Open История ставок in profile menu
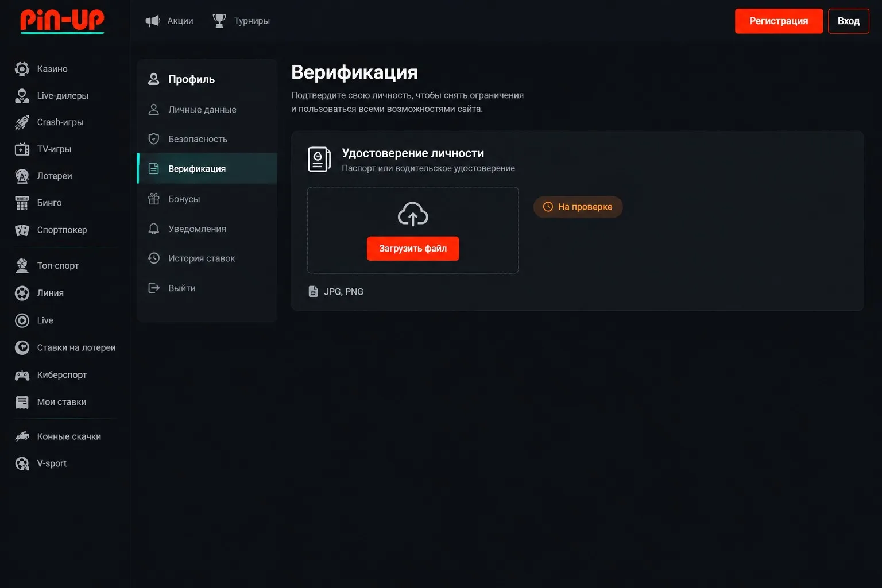Image resolution: width=882 pixels, height=588 pixels. coord(207,258)
